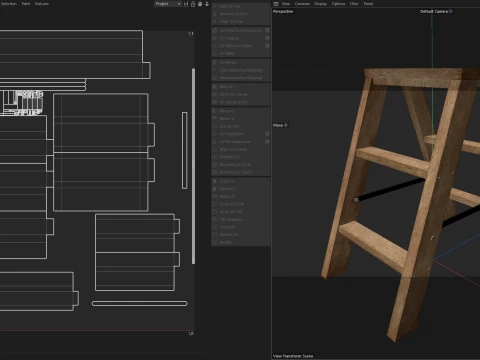Open the Textures menu

pyautogui.click(x=42, y=4)
